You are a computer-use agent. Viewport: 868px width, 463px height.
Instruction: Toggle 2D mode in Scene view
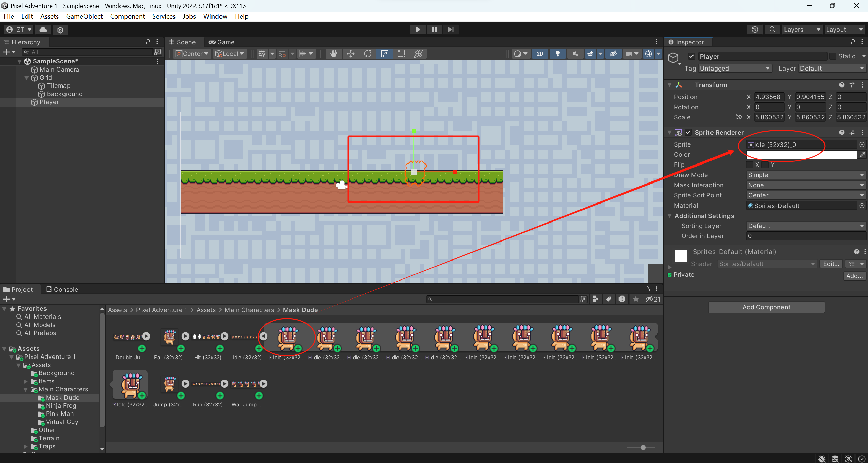(x=540, y=53)
